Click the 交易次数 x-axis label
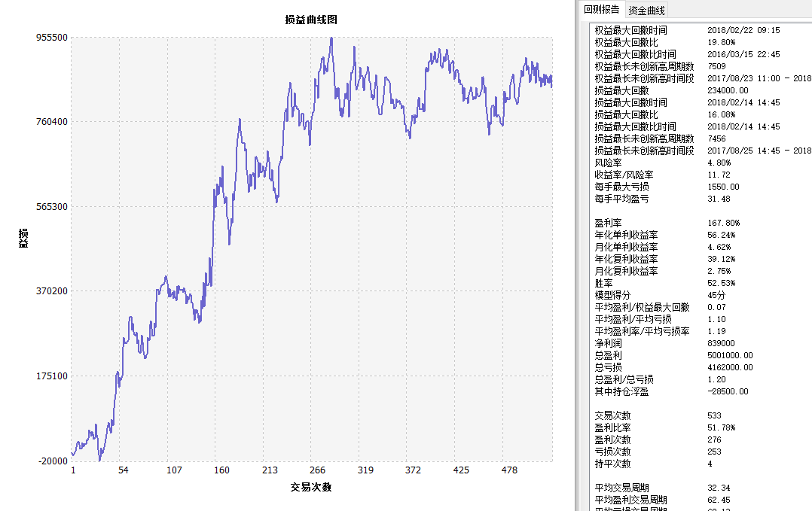The width and height of the screenshot is (812, 511). click(311, 487)
